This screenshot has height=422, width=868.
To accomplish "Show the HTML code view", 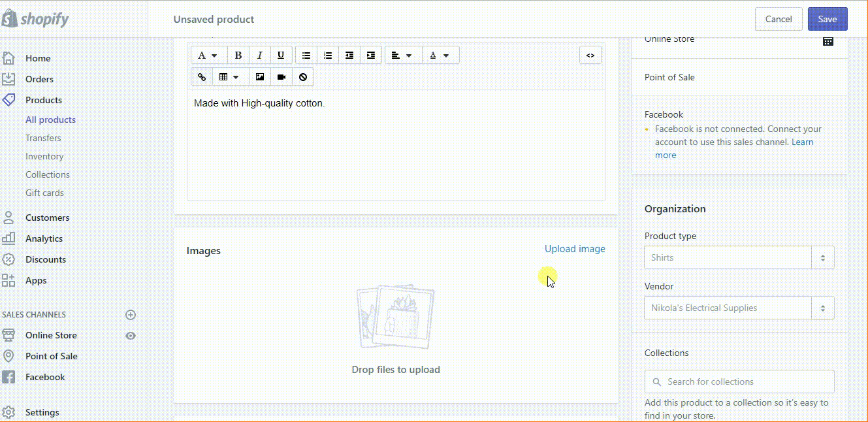I will tap(590, 56).
